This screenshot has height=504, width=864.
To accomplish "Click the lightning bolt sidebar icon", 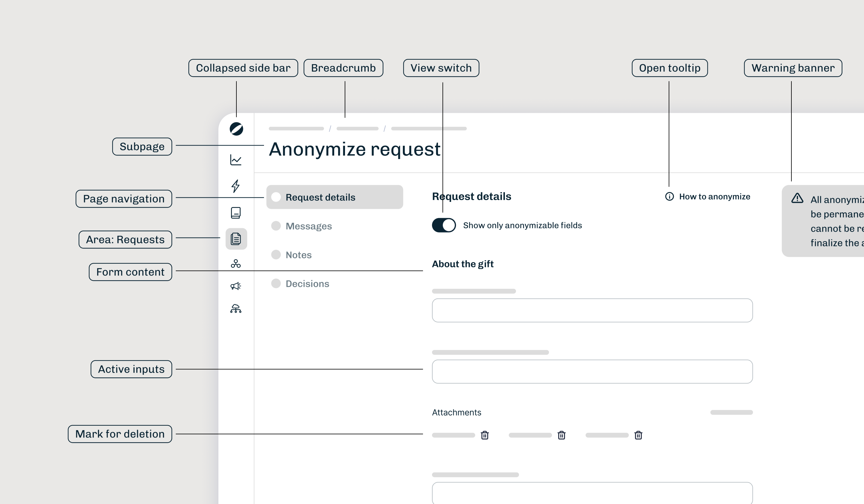I will (235, 186).
